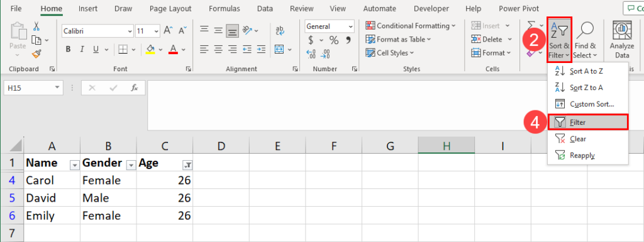Click the Wrap Text icon
Image resolution: width=644 pixels, height=242 pixels.
pos(280,30)
